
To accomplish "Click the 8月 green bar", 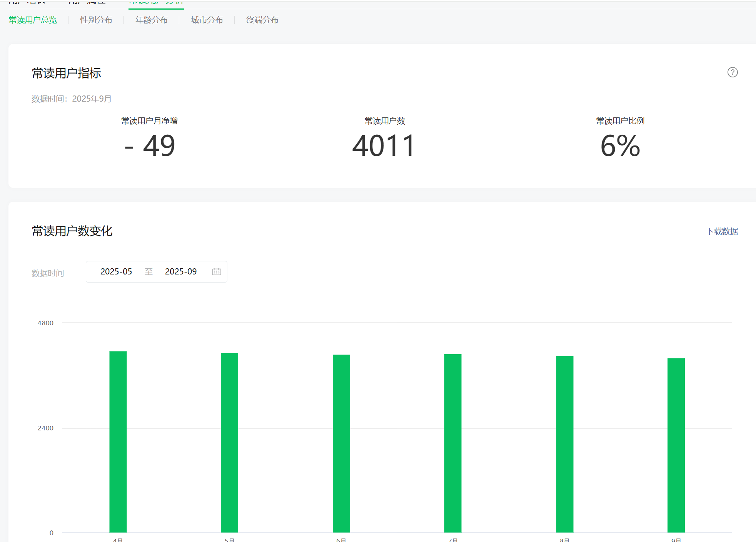I will pyautogui.click(x=564, y=444).
